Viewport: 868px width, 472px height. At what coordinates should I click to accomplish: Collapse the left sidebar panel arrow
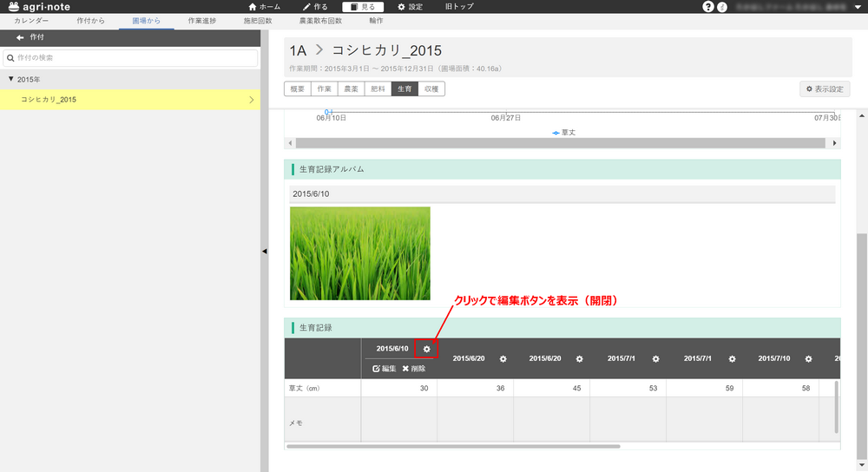[x=264, y=251]
